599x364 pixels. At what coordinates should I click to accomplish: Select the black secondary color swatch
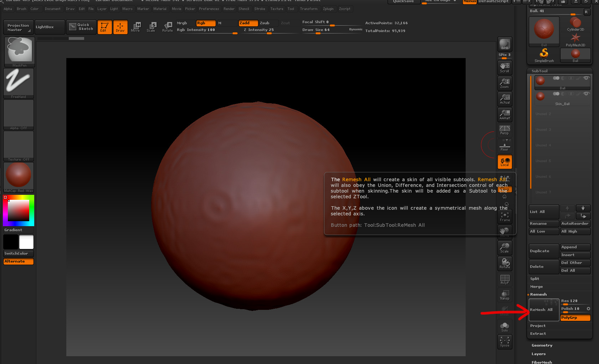(11, 242)
